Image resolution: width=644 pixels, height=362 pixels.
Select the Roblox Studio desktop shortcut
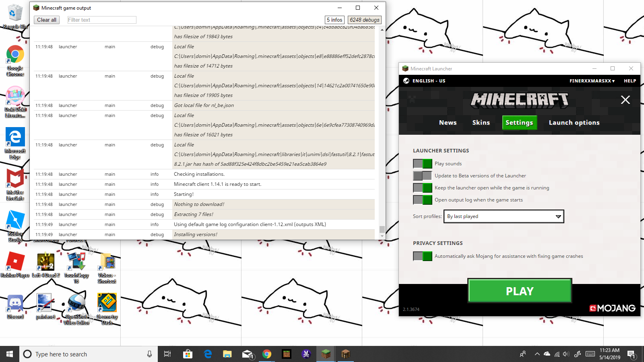pyautogui.click(x=15, y=226)
